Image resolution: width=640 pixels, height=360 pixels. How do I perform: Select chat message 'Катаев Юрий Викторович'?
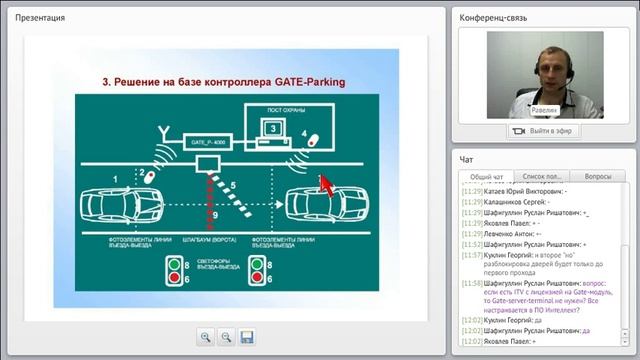(x=514, y=191)
